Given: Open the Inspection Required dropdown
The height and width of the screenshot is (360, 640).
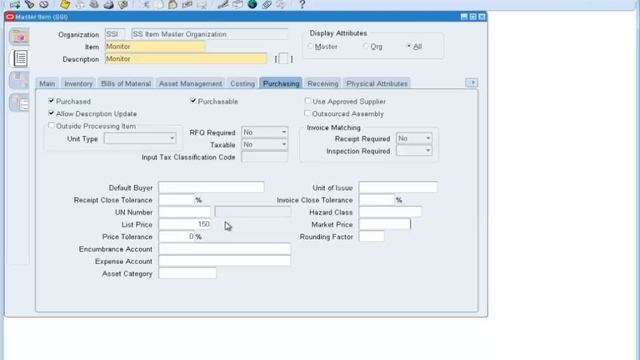Looking at the screenshot, I should [x=414, y=151].
